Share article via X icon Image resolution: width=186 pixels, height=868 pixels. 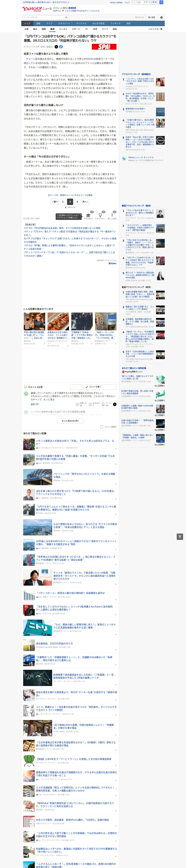[x=56, y=47]
